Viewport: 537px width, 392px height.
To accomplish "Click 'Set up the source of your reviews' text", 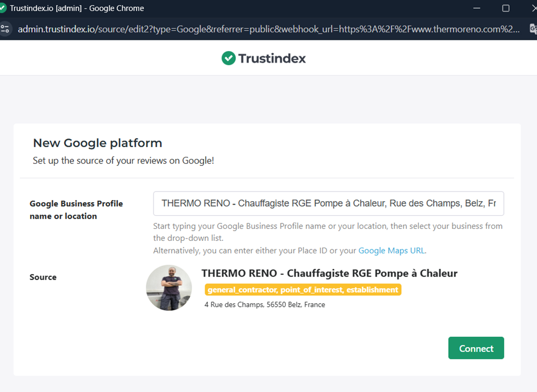I will (123, 161).
